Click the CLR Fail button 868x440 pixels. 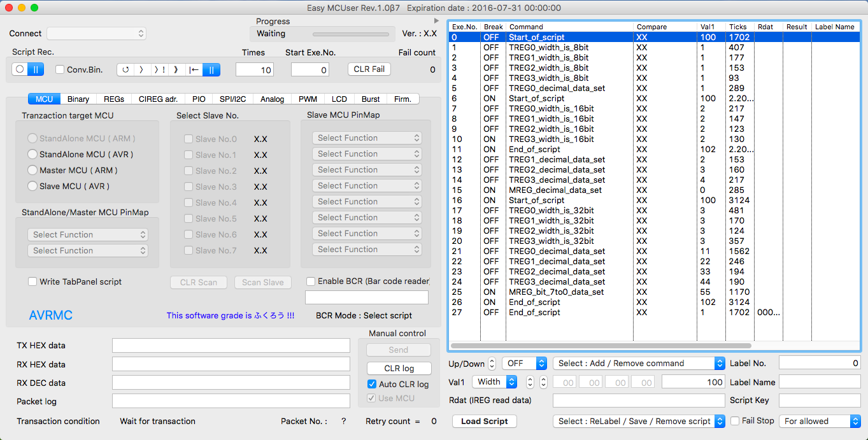[x=369, y=69]
